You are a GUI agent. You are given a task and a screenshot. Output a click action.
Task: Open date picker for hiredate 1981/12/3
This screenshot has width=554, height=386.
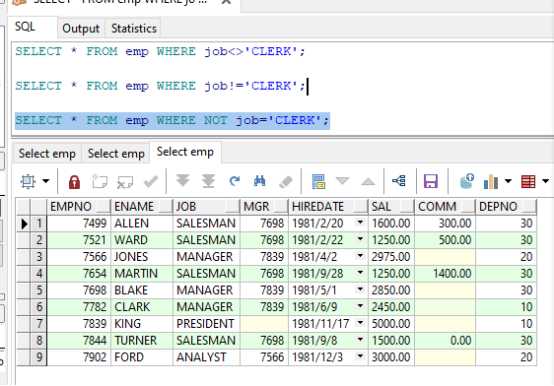(x=360, y=356)
